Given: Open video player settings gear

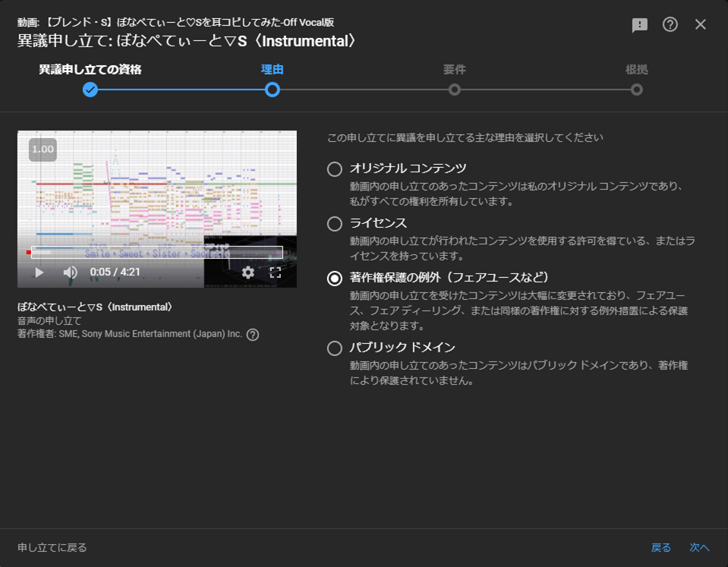Looking at the screenshot, I should 248,272.
